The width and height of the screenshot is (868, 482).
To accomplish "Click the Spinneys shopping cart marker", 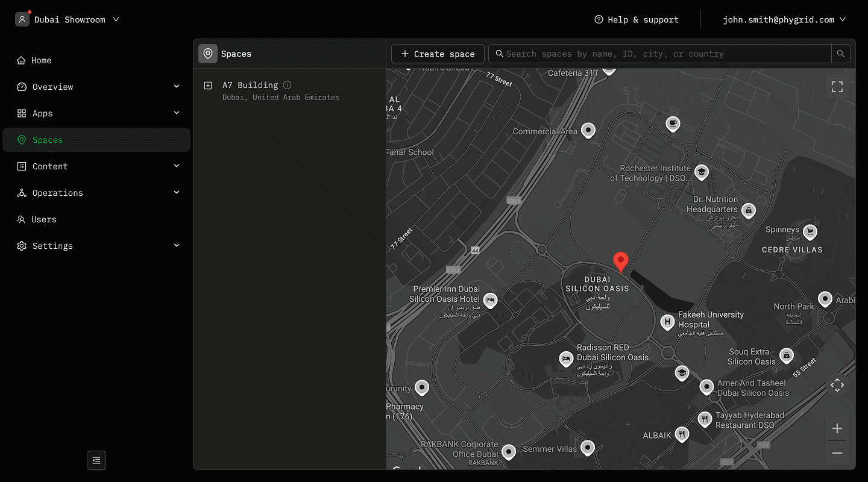I will pyautogui.click(x=810, y=231).
